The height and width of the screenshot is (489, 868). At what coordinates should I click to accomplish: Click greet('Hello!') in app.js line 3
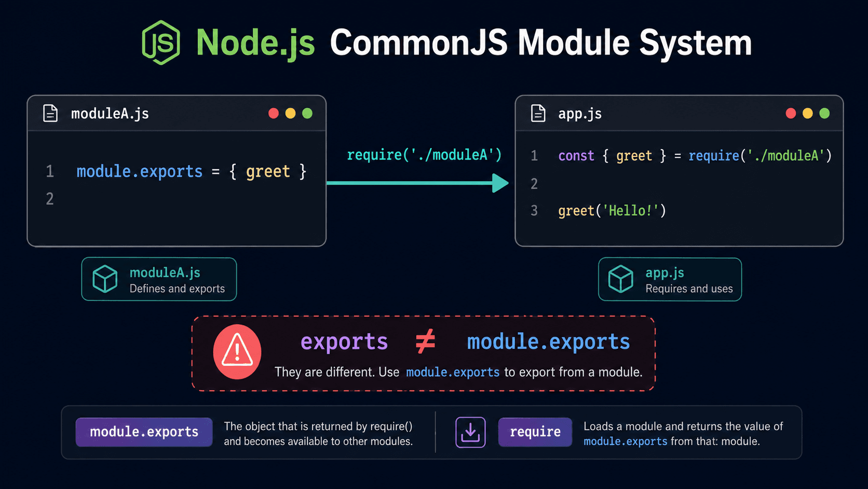pos(612,210)
